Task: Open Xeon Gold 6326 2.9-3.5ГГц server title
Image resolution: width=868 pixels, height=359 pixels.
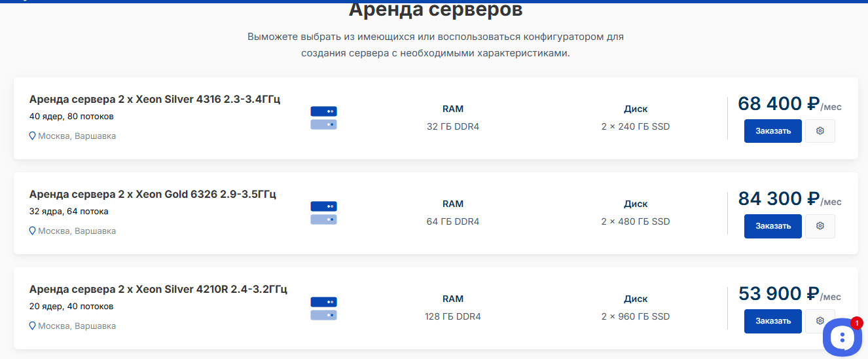Action: pos(153,195)
